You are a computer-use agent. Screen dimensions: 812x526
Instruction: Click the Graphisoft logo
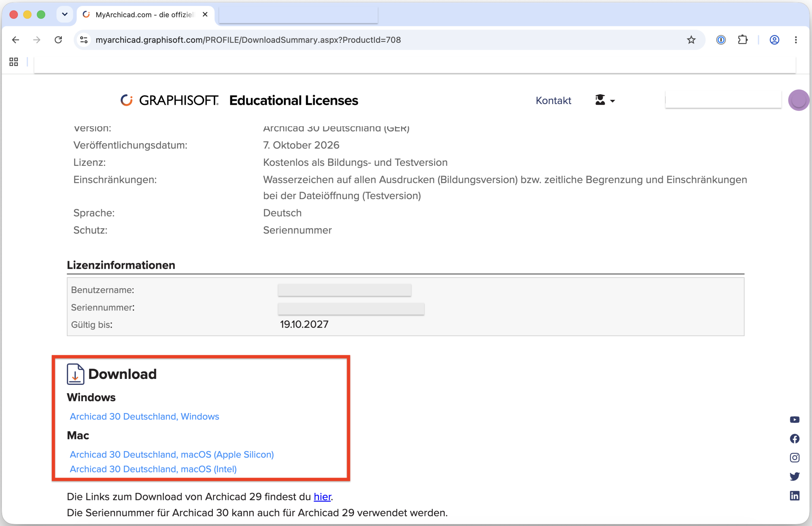[170, 100]
